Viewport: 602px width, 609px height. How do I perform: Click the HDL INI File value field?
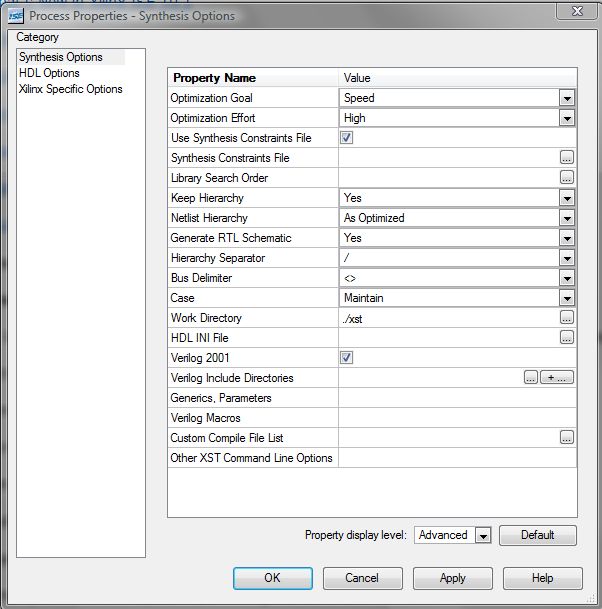449,338
